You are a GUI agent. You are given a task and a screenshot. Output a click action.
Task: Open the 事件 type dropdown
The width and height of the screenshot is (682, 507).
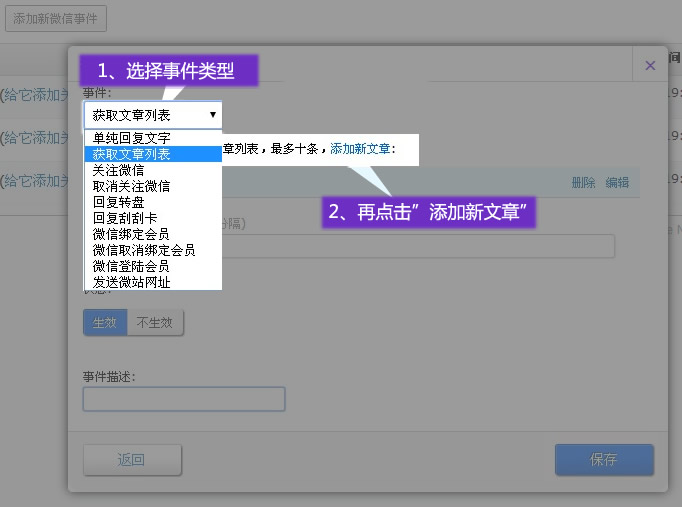tap(153, 115)
